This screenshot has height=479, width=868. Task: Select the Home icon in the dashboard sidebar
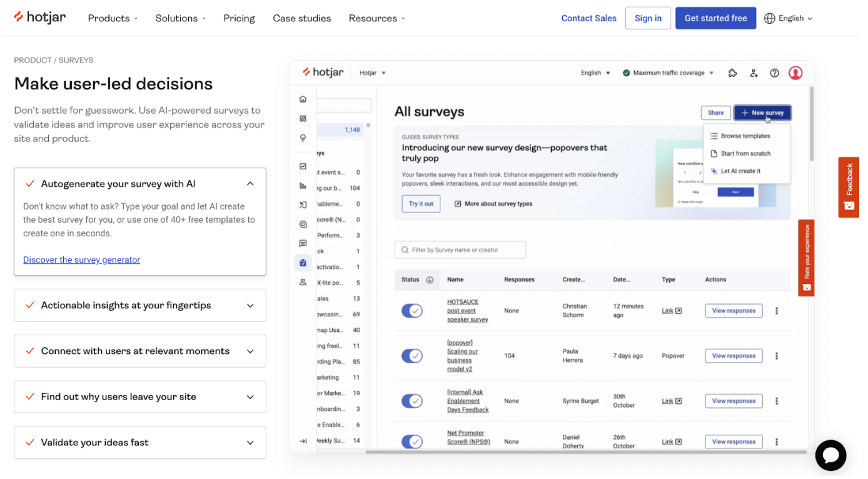303,99
